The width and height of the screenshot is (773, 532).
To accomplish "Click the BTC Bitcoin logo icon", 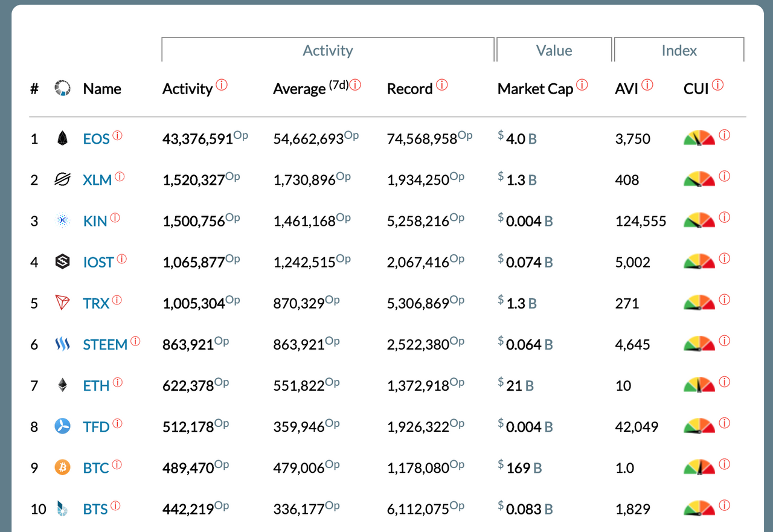I will pyautogui.click(x=62, y=467).
